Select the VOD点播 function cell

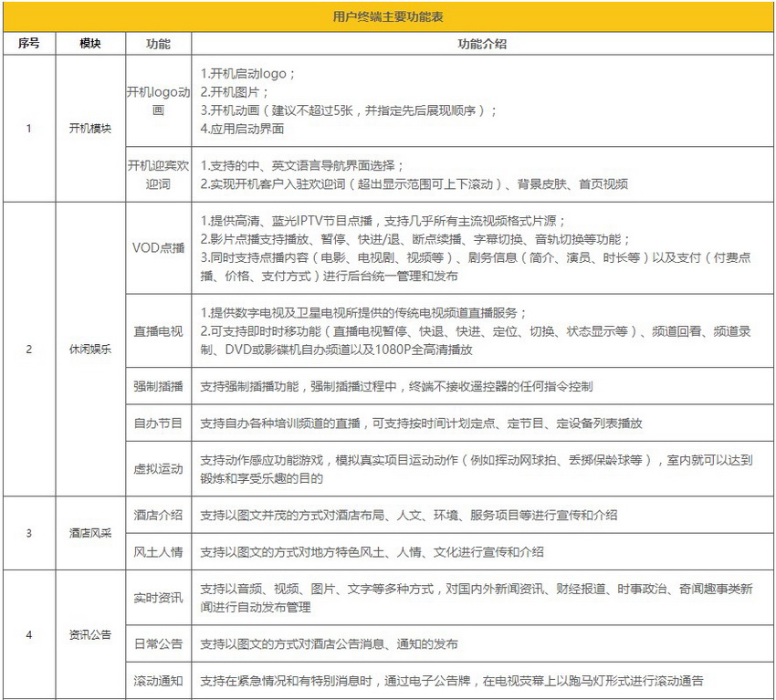(x=158, y=248)
